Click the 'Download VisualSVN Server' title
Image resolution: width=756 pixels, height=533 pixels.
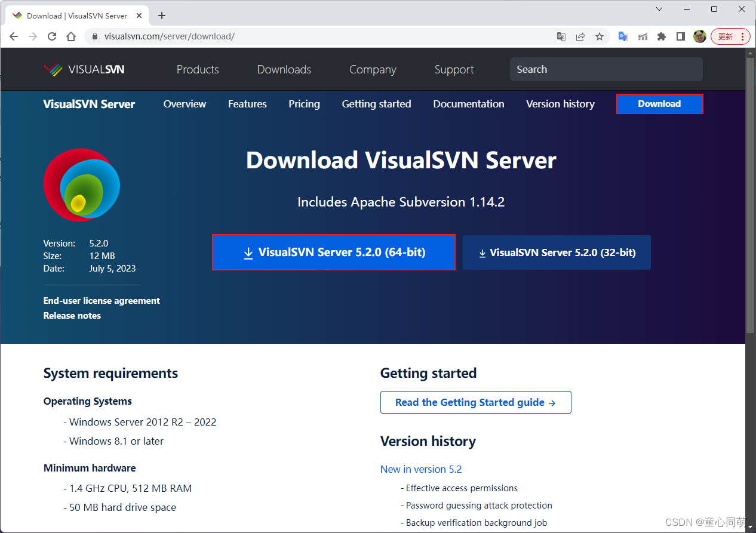coord(401,161)
